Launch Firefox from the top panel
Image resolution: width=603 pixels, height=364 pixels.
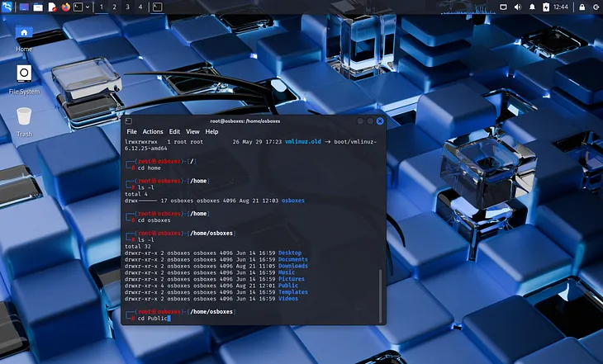(66, 7)
